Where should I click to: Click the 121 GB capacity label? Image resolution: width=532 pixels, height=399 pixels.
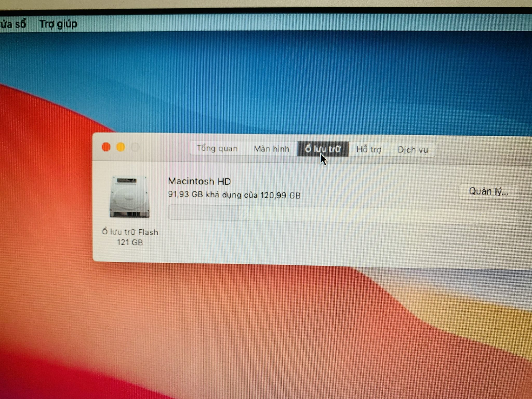(x=130, y=242)
